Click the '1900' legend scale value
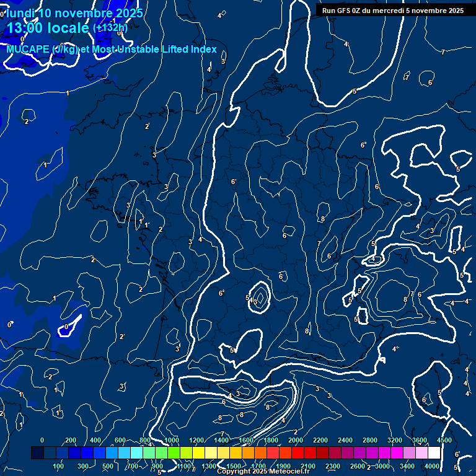This screenshot has width=476, height=476. [283, 466]
